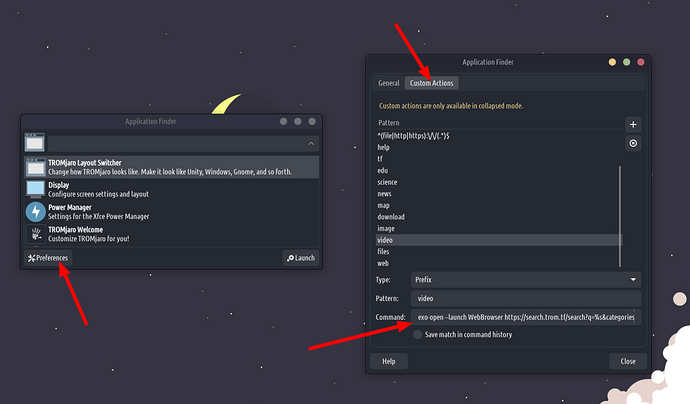Toggle Save match in command history
The height and width of the screenshot is (404, 690).
[417, 335]
